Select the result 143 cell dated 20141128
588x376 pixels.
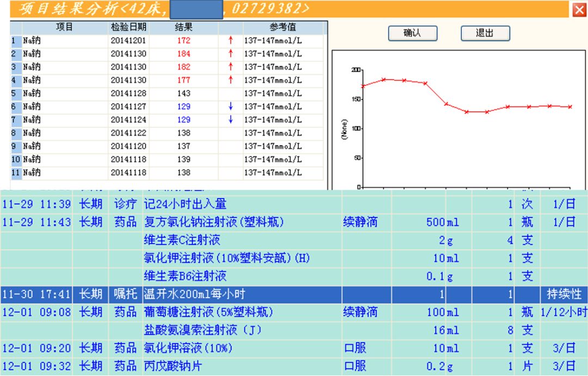[183, 94]
